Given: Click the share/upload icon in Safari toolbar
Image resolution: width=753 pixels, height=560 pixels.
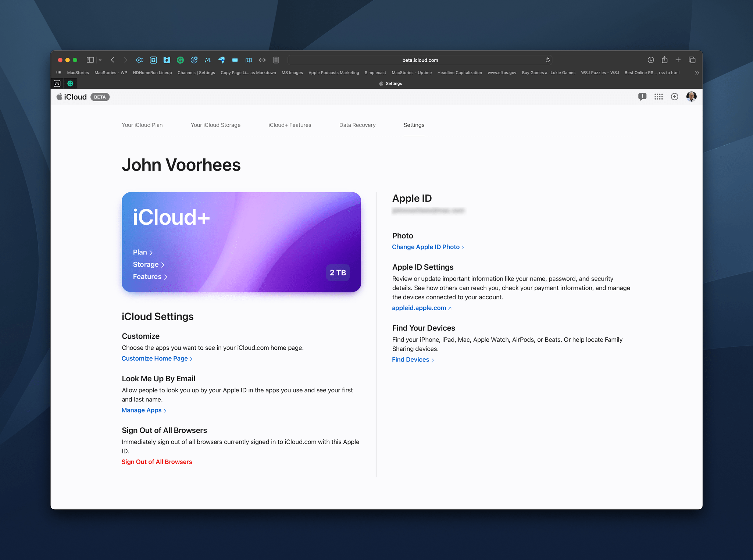Looking at the screenshot, I should [x=664, y=60].
